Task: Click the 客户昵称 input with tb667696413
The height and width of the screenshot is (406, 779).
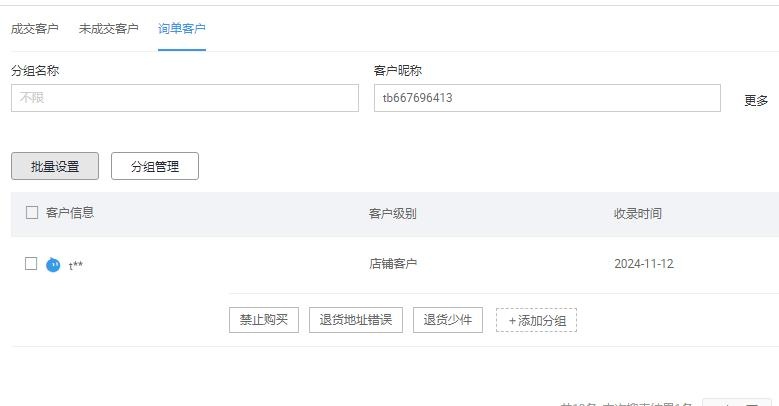Action: pyautogui.click(x=547, y=98)
